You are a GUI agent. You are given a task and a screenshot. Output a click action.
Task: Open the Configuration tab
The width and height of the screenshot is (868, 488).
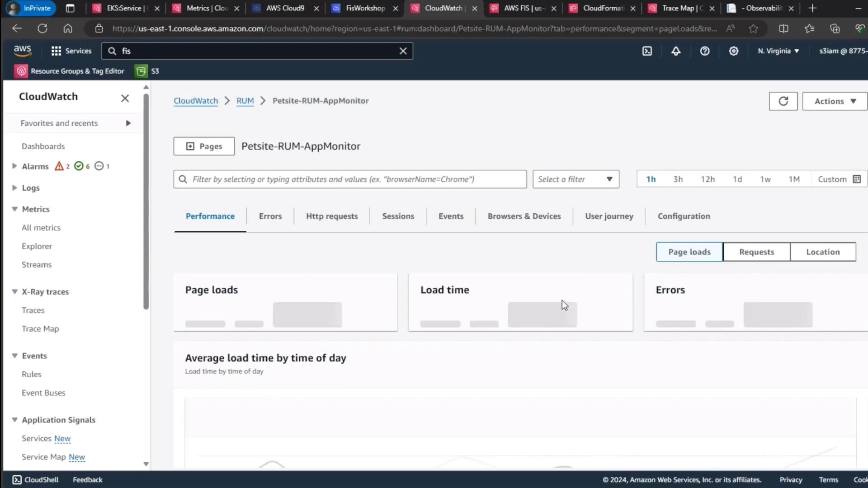(684, 216)
